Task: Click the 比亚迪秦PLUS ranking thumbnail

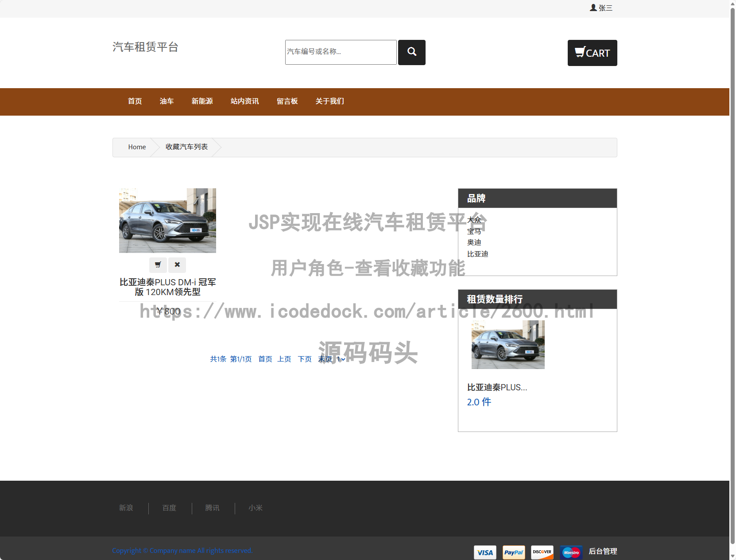Action: [x=507, y=344]
